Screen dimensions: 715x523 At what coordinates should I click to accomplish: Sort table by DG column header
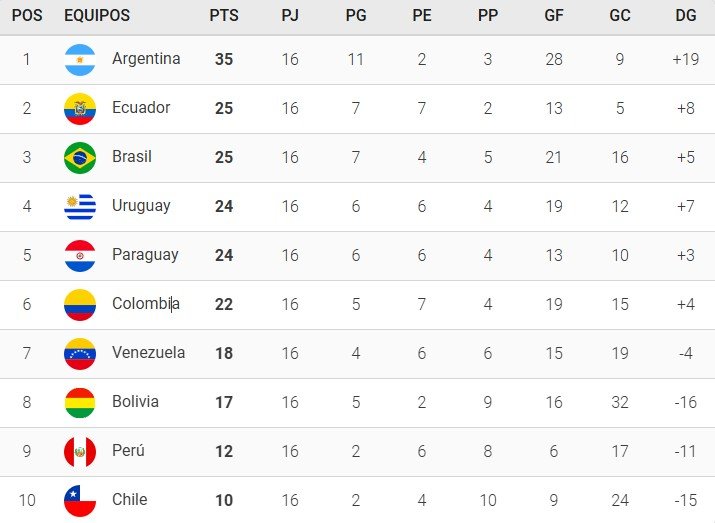click(x=686, y=16)
